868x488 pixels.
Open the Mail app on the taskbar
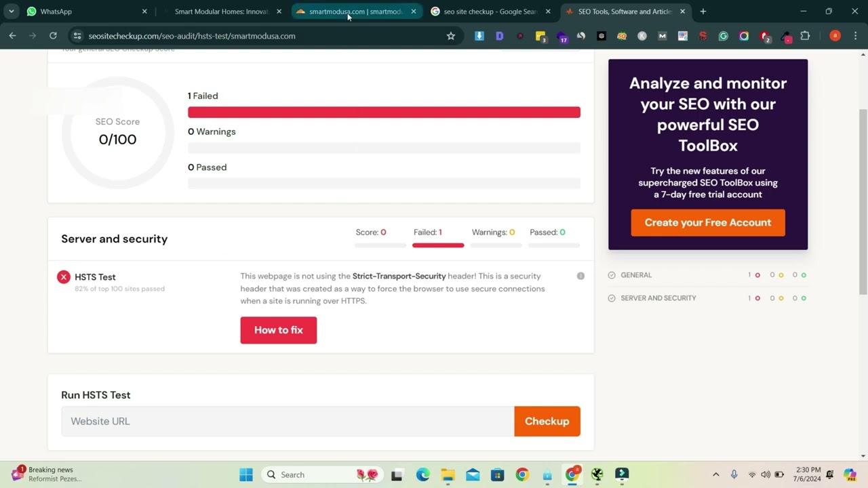click(x=473, y=474)
